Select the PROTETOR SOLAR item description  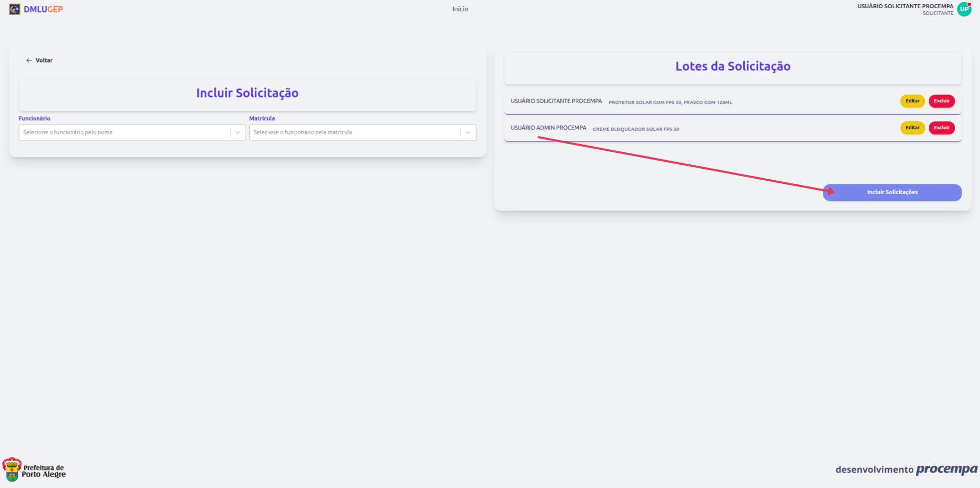coord(670,102)
